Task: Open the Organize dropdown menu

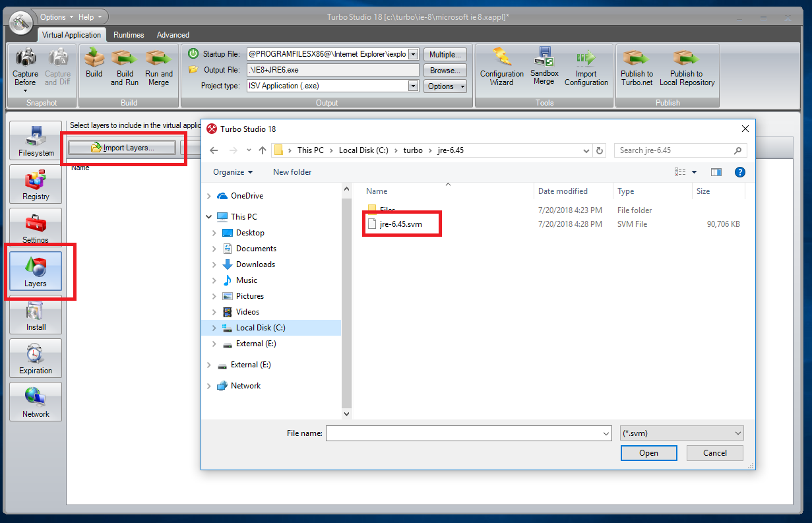Action: (x=233, y=172)
